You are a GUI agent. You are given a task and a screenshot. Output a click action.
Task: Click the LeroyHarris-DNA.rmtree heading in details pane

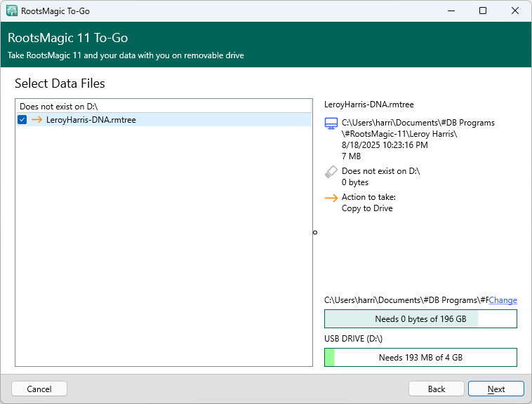click(x=368, y=105)
